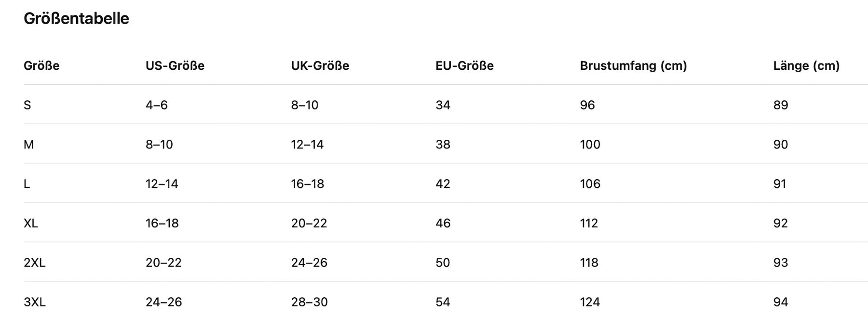This screenshot has height=332, width=868.
Task: Select the US-Größe column header
Action: point(175,66)
